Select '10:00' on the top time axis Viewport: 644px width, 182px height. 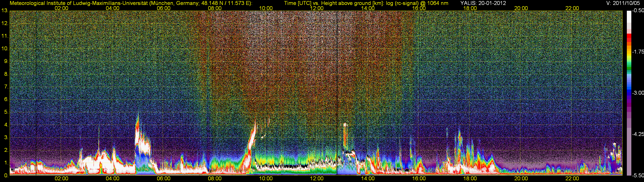266,8
